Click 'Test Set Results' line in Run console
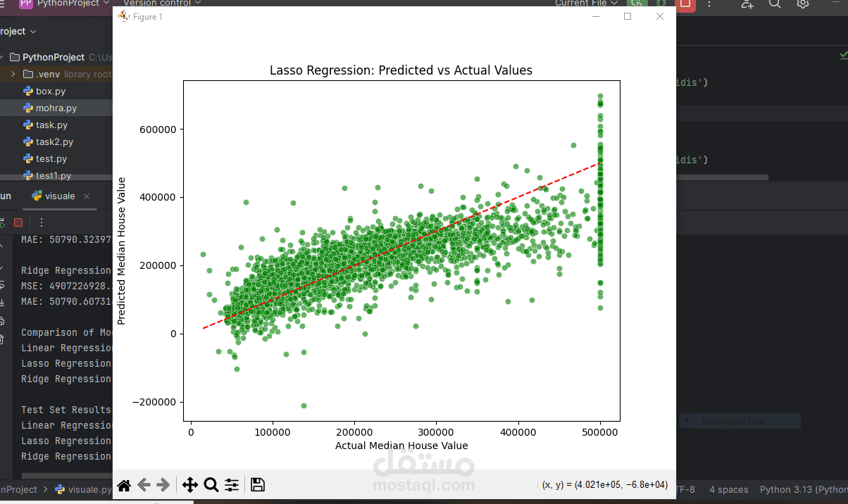This screenshot has height=504, width=848. click(x=66, y=410)
